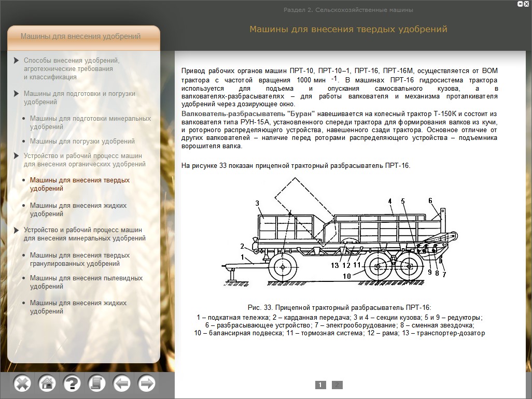Select 'Машины для внесения жидких удобрений' under organic

[x=78, y=209]
